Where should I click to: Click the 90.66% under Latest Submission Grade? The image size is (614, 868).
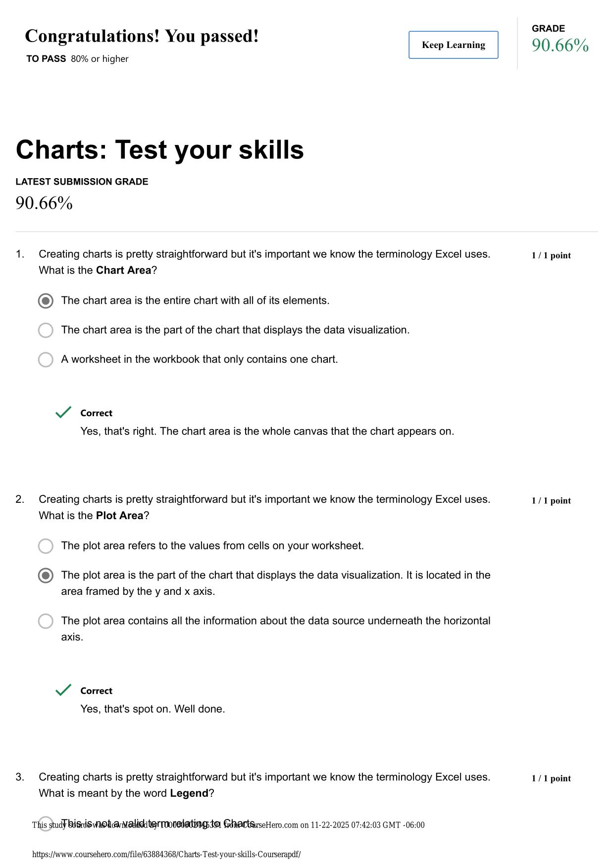pos(44,203)
